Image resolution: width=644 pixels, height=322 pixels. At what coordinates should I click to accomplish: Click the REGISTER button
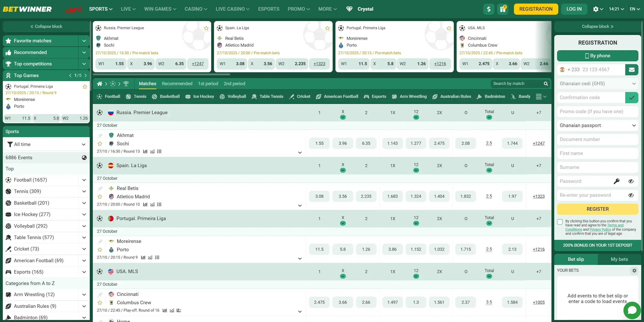[598, 209]
